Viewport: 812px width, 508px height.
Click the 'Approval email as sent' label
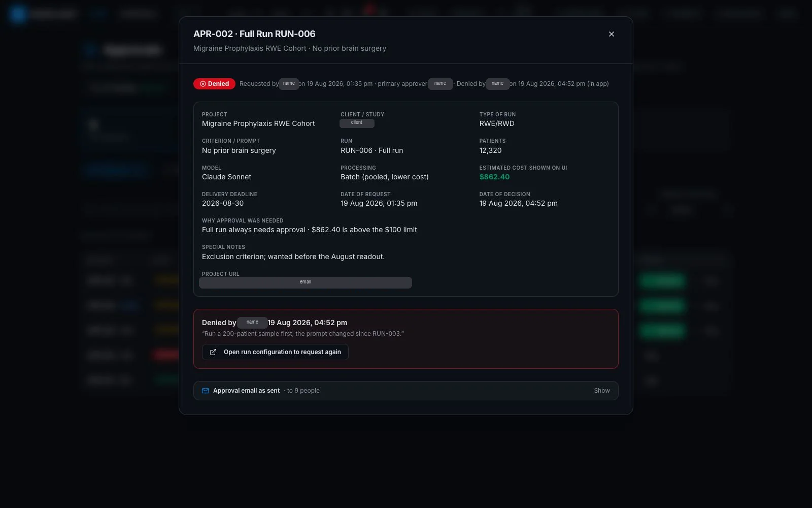point(246,391)
